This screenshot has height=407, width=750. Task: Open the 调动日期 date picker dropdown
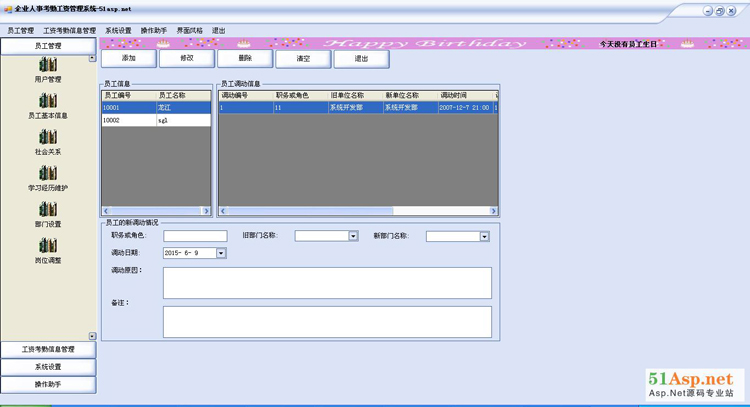point(221,253)
